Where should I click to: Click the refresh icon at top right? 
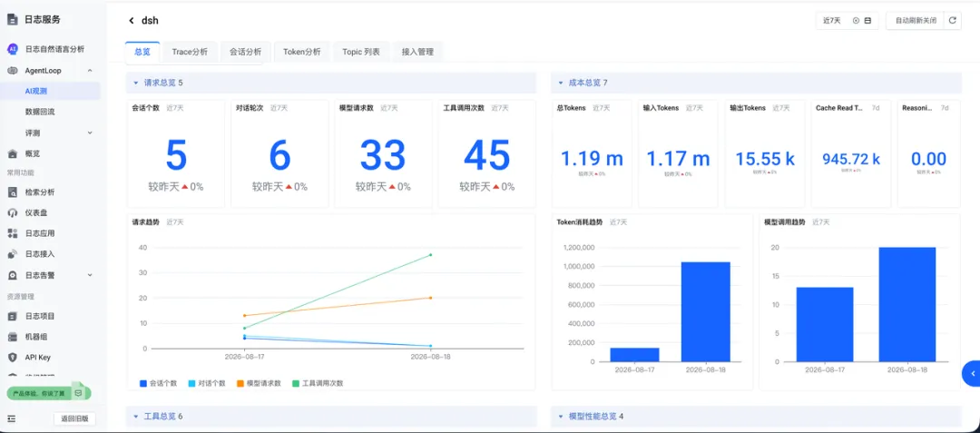pyautogui.click(x=952, y=21)
